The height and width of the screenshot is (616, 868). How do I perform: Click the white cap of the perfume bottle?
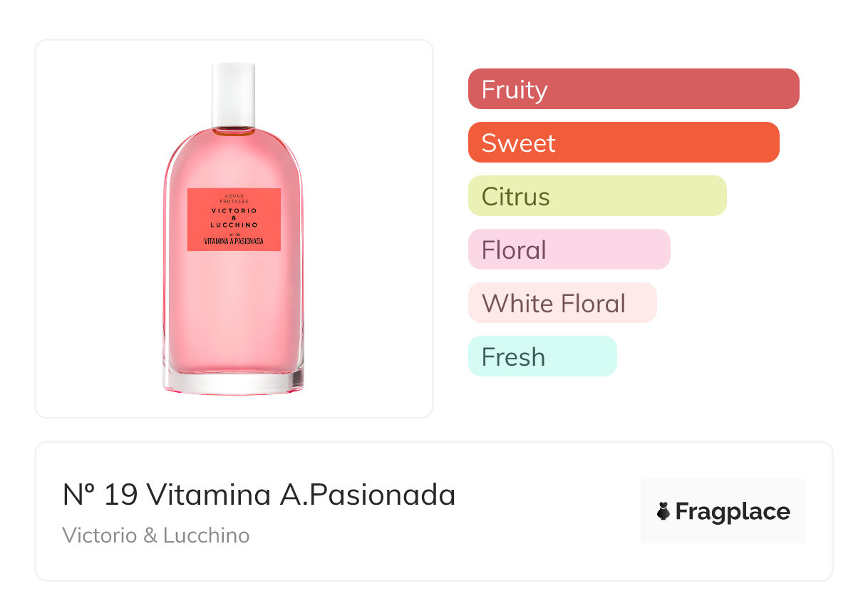tap(234, 93)
